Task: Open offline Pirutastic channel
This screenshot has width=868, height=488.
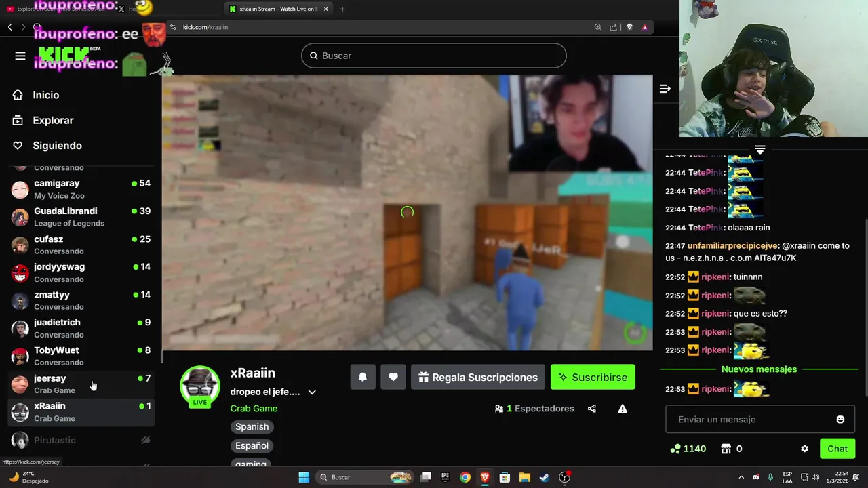Action: pos(81,441)
